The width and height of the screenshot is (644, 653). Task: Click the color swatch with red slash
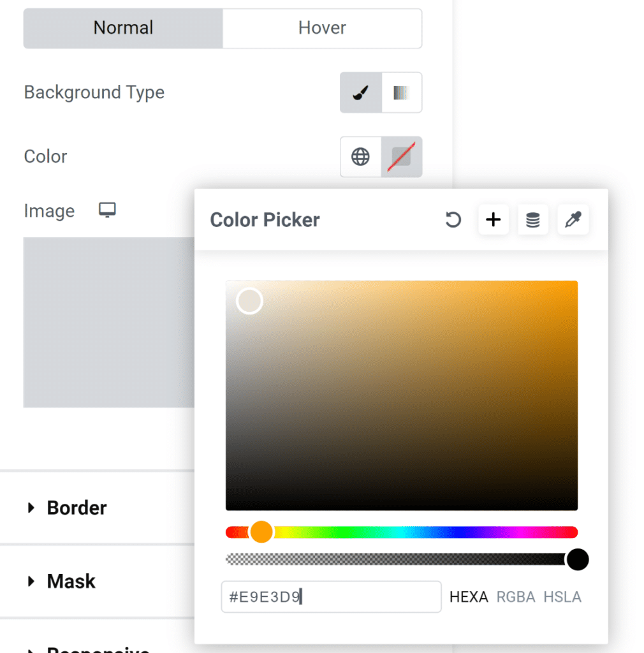coord(402,157)
